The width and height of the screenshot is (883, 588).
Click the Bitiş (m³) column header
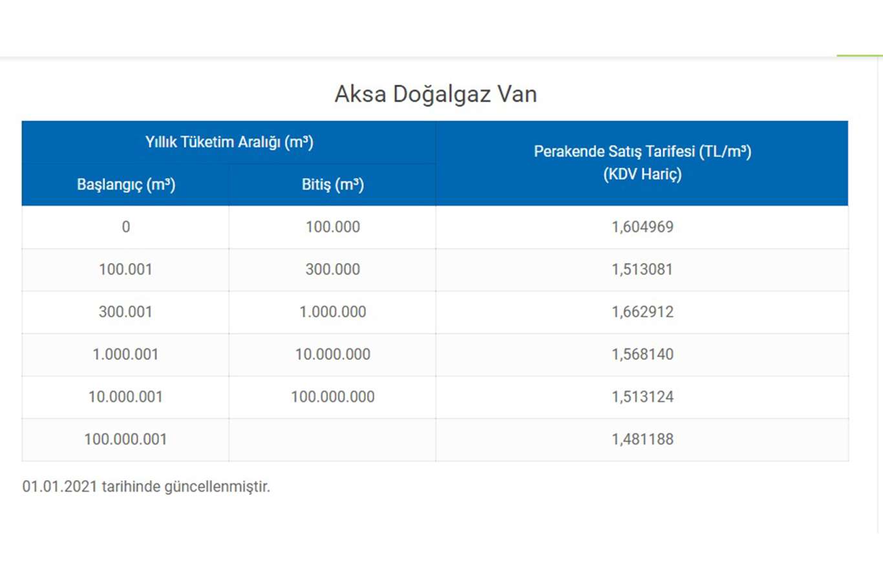[332, 185]
